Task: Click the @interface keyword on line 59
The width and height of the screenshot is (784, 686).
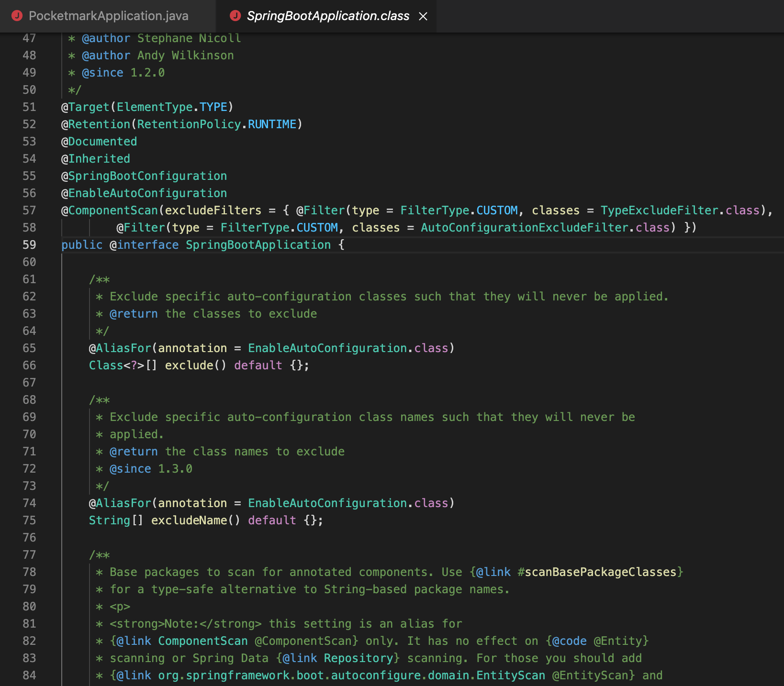Action: point(144,245)
